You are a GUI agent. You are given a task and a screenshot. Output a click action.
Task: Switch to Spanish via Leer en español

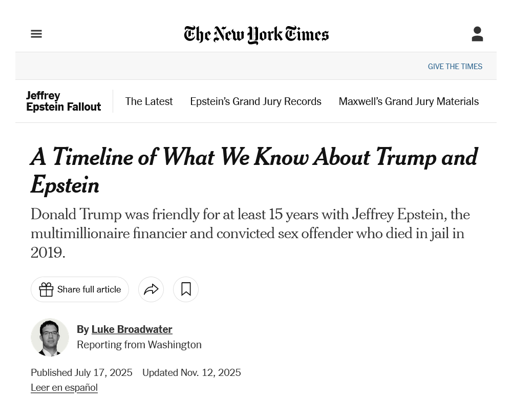click(x=64, y=387)
